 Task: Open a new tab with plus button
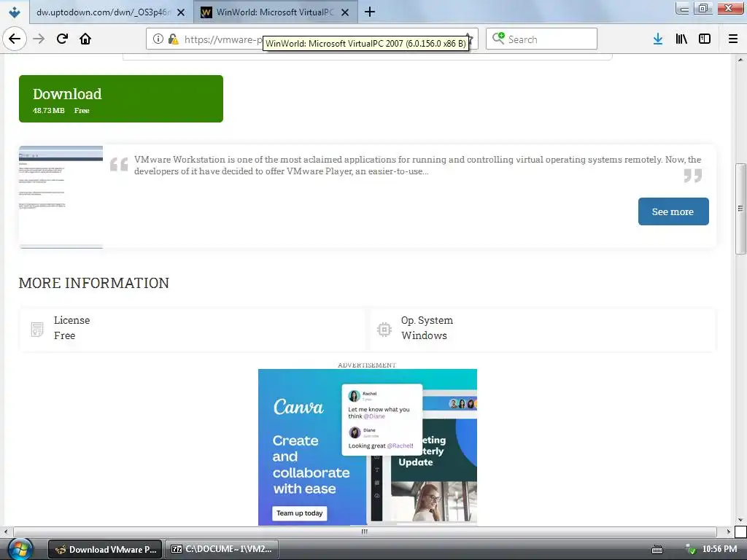coord(370,12)
